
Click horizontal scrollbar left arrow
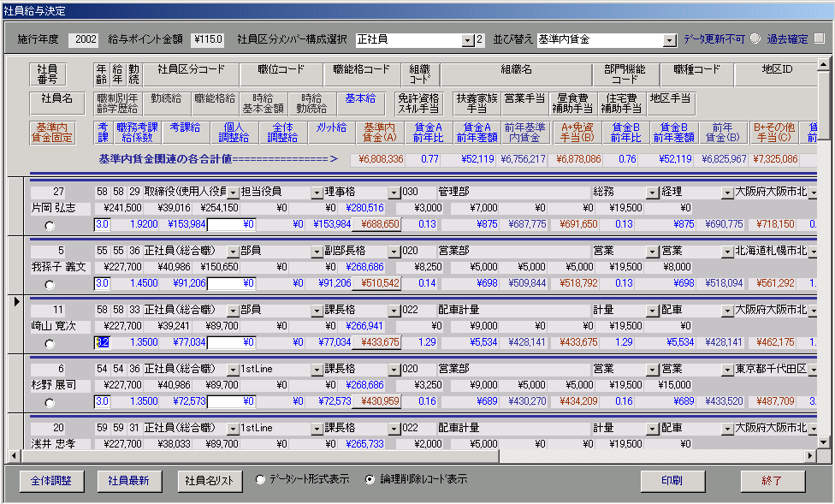(x=15, y=456)
